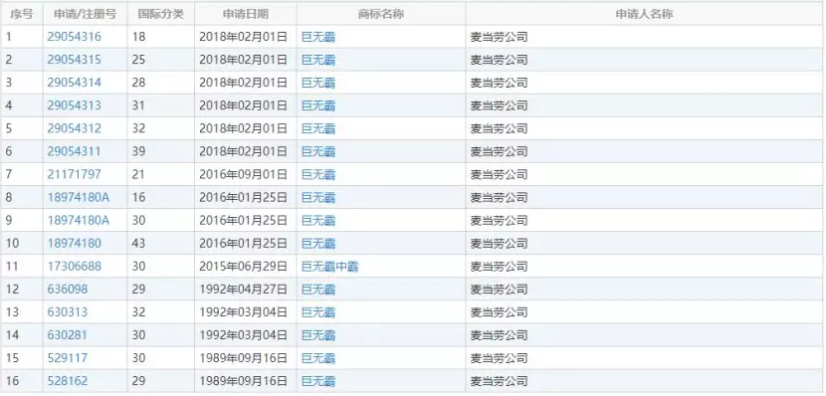
Task: Open application number 29054311
Action: tap(74, 152)
